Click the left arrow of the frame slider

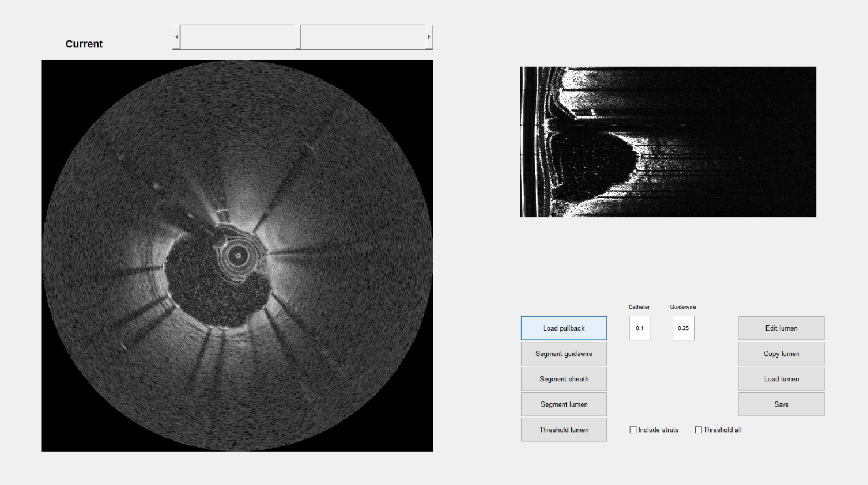(176, 37)
